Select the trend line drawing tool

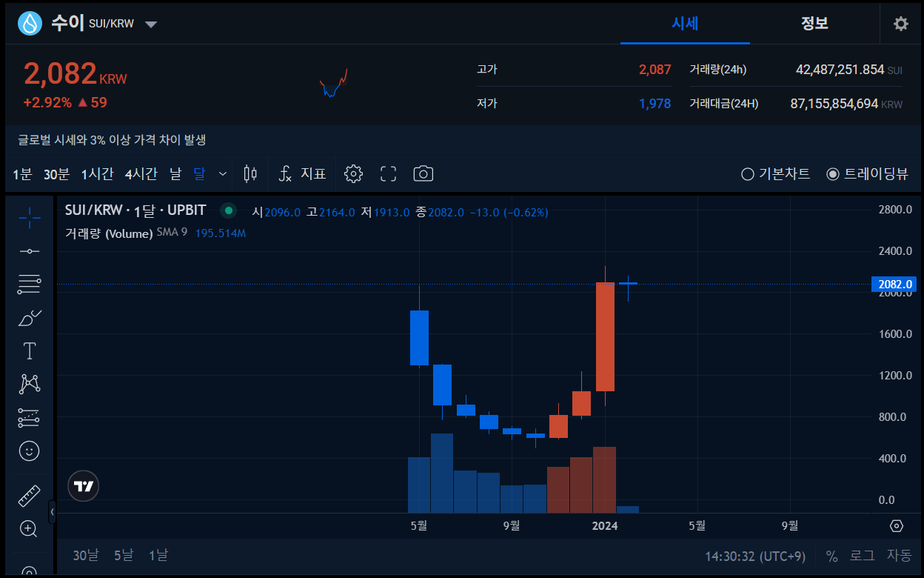tap(30, 251)
